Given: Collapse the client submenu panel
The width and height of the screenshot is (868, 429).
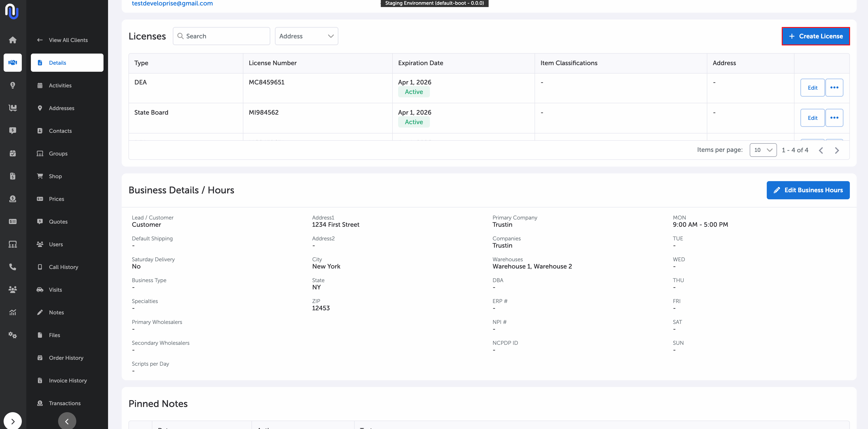Looking at the screenshot, I should pyautogui.click(x=67, y=421).
